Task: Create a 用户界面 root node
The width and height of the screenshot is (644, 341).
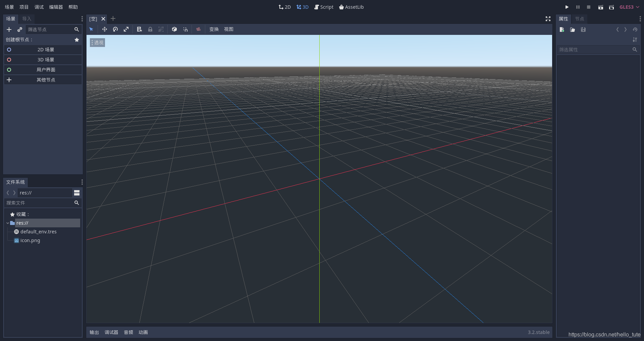Action: (43, 70)
